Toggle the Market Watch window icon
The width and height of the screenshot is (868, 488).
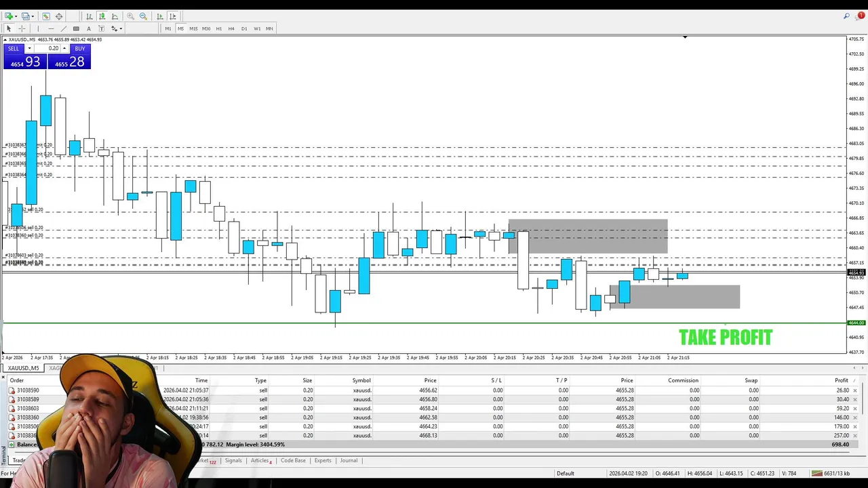pos(46,16)
